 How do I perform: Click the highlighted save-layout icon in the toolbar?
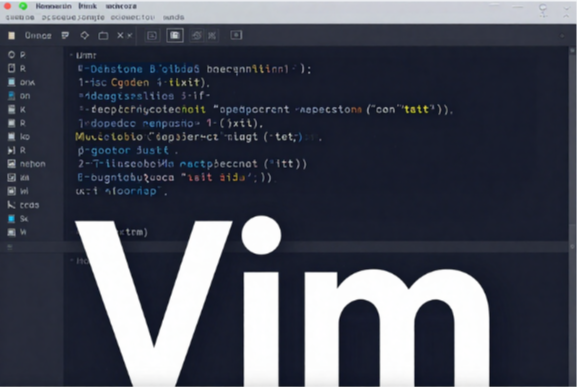pyautogui.click(x=175, y=35)
